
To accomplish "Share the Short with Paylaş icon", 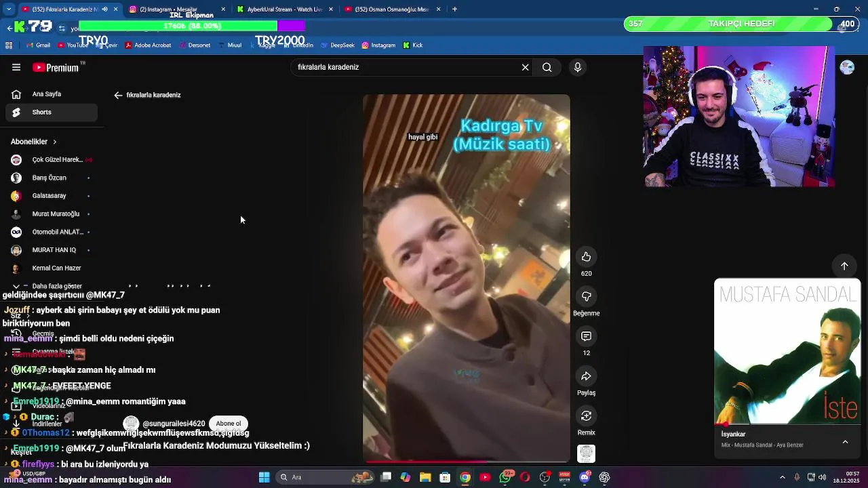I will pos(586,376).
